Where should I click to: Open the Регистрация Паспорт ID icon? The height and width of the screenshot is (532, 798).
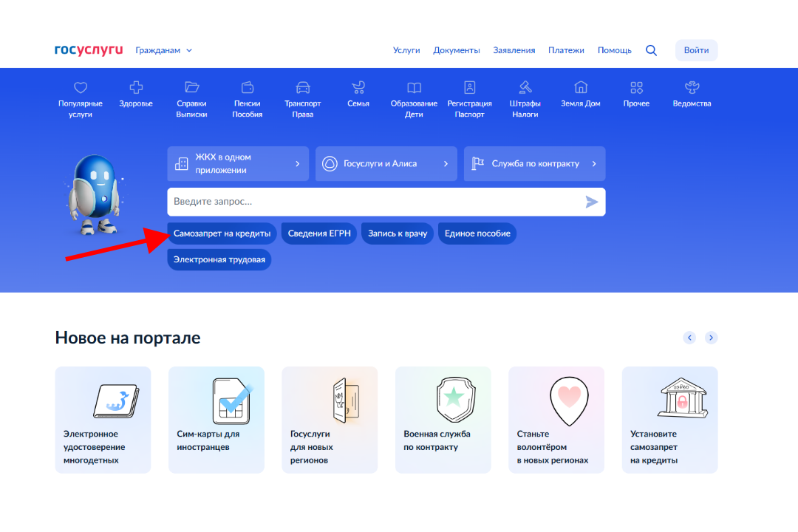click(469, 87)
